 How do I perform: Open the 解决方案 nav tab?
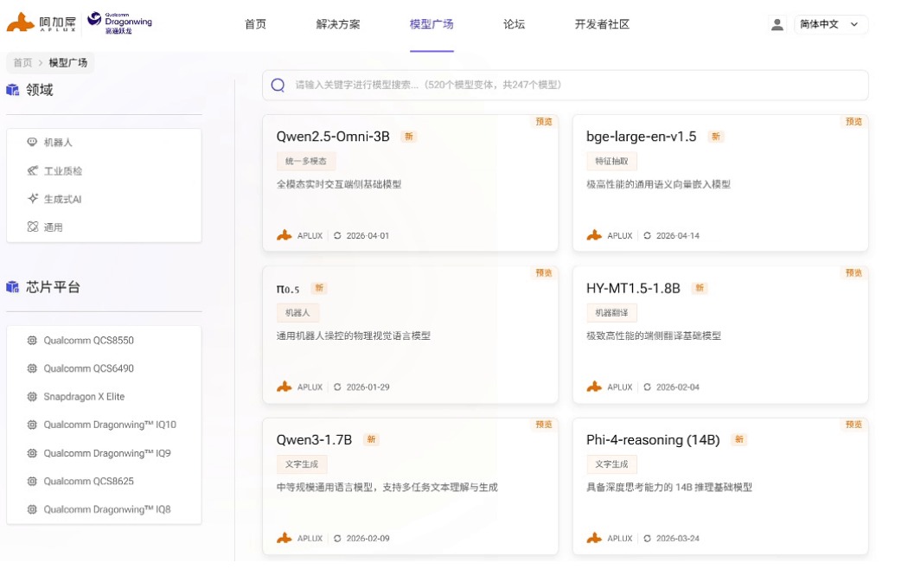point(338,24)
